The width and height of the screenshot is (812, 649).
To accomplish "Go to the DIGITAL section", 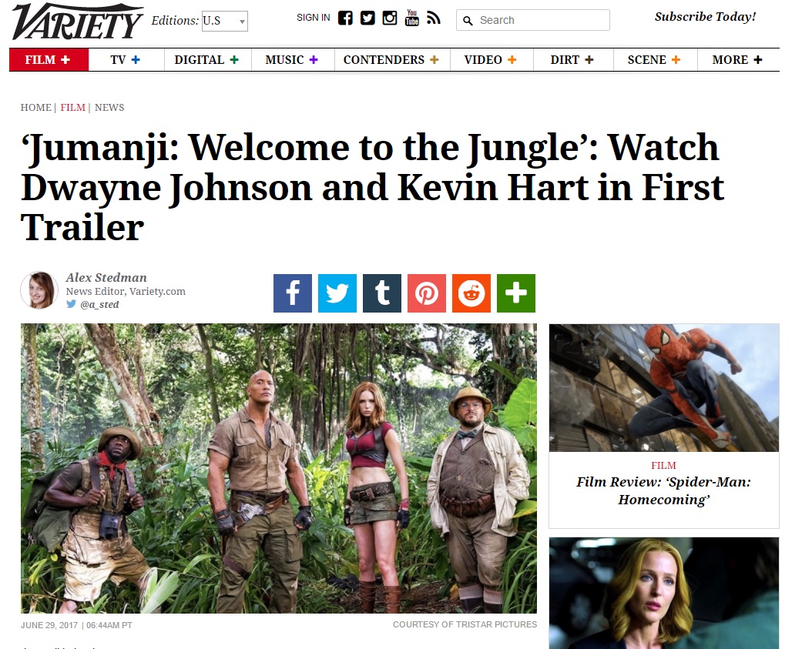I will pyautogui.click(x=207, y=60).
